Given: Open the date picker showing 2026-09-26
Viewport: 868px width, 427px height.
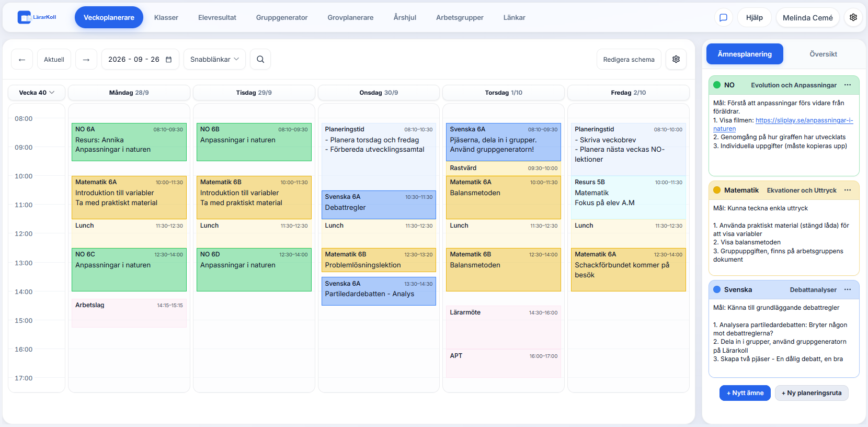Looking at the screenshot, I should pos(140,60).
